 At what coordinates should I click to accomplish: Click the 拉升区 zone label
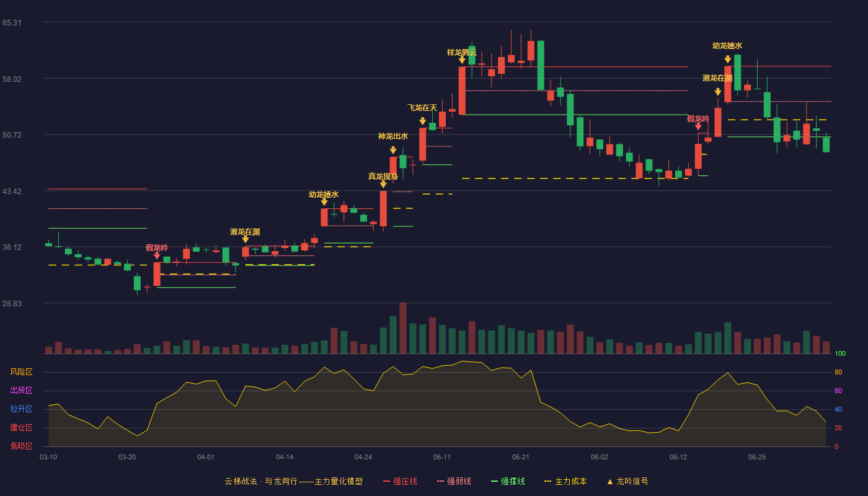point(21,409)
